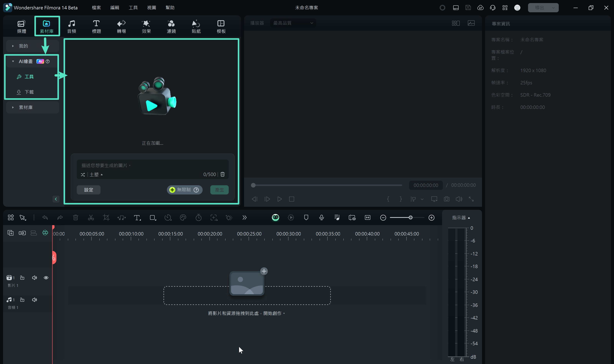Click the random prompt shuffle icon
614x364 pixels.
click(x=83, y=175)
